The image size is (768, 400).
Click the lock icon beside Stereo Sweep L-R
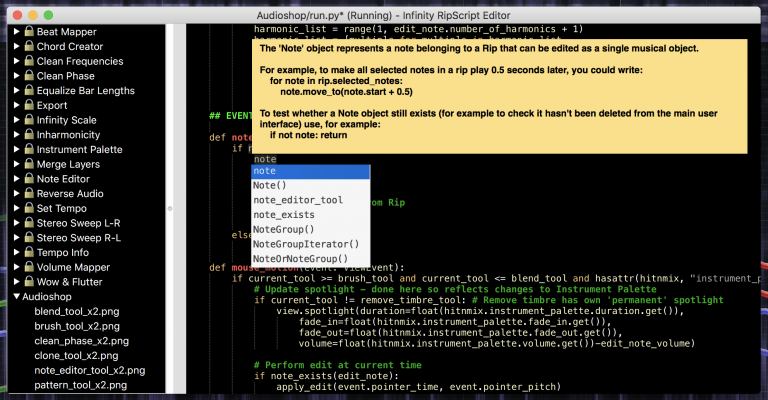[x=29, y=222]
